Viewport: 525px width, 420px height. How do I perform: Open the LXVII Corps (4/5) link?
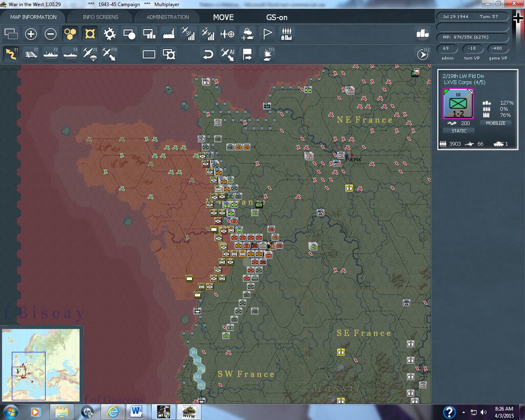(x=465, y=82)
